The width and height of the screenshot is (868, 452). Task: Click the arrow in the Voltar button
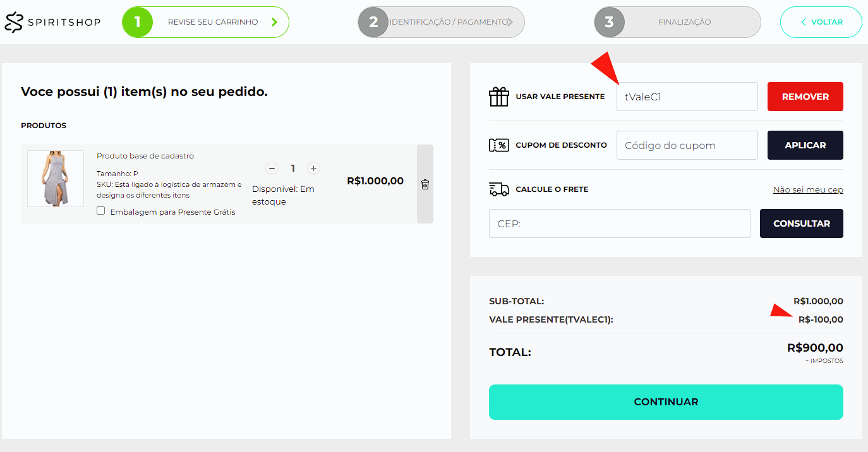pyautogui.click(x=804, y=22)
